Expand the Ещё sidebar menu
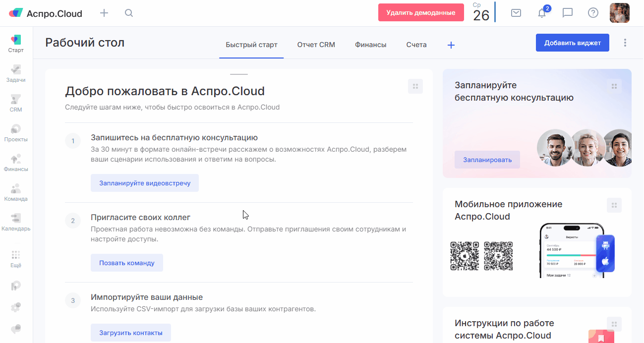Screen dimensions: 644x343 click(16, 259)
